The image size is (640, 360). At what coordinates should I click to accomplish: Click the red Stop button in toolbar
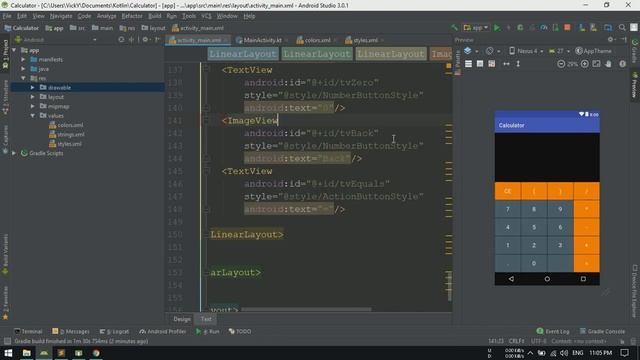[x=567, y=27]
